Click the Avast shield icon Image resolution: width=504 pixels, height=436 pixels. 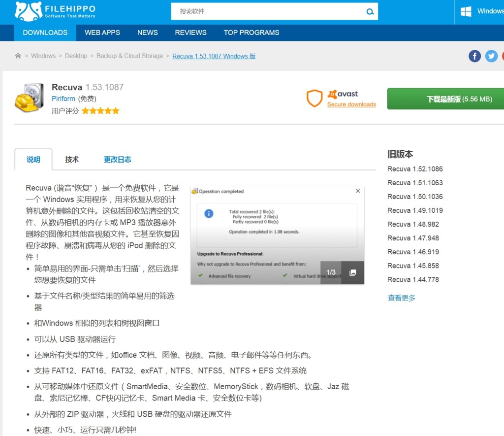(314, 99)
